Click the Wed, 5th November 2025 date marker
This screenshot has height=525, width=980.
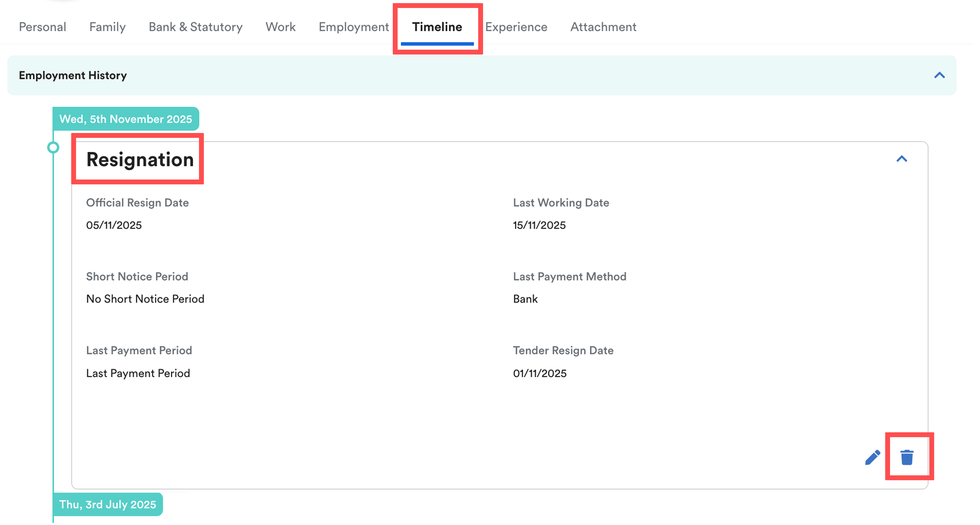(x=126, y=119)
